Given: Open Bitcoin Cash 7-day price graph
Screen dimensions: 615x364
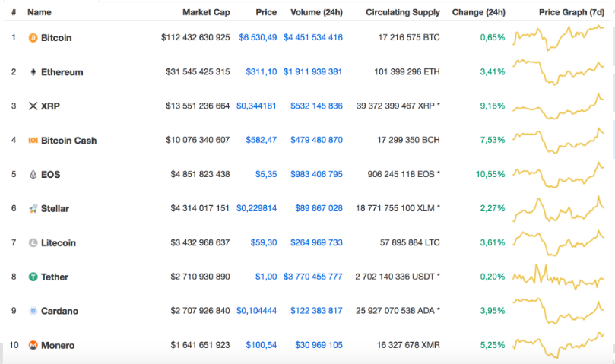Looking at the screenshot, I should pyautogui.click(x=559, y=141).
